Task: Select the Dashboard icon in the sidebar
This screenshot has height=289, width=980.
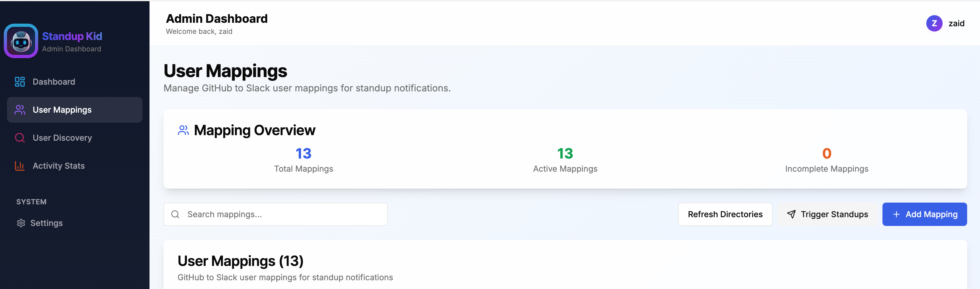Action: tap(20, 81)
